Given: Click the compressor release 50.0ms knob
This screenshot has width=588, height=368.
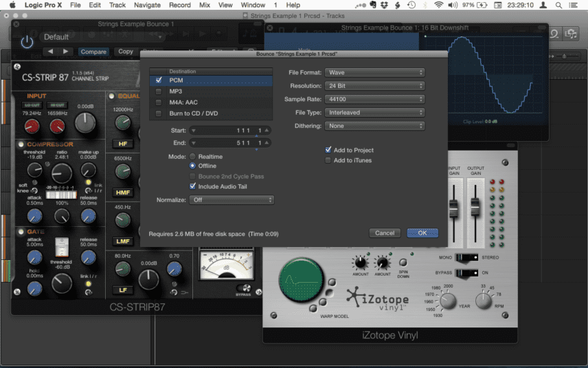Looking at the screenshot, I should point(89,216).
